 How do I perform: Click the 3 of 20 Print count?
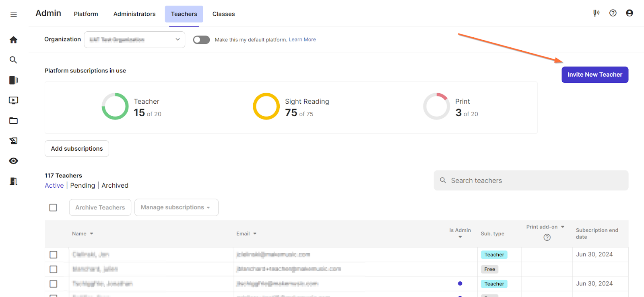(x=466, y=113)
